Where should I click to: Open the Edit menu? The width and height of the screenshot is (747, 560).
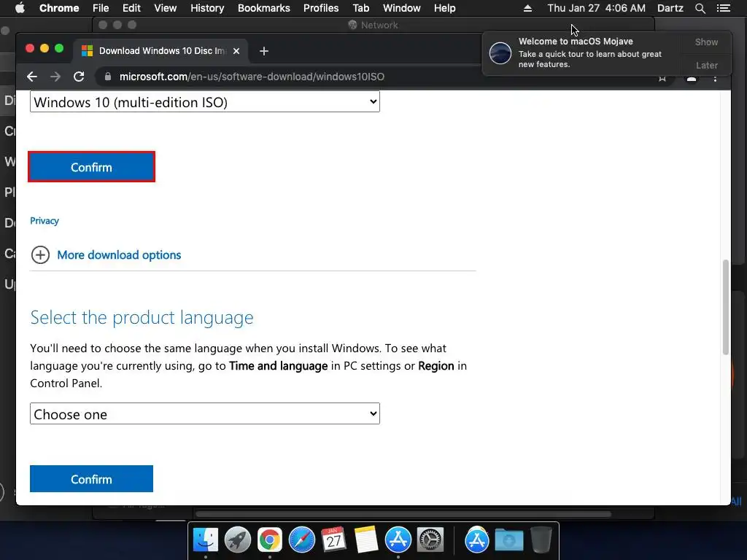[x=131, y=8]
